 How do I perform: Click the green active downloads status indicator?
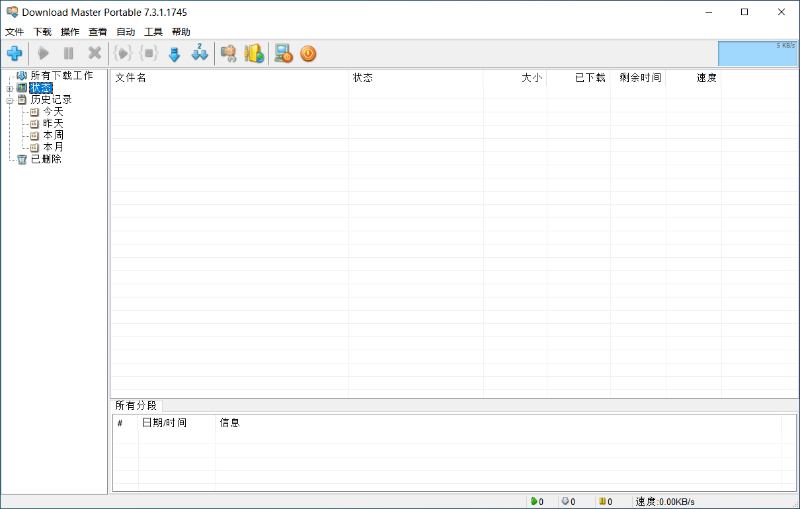[537, 501]
